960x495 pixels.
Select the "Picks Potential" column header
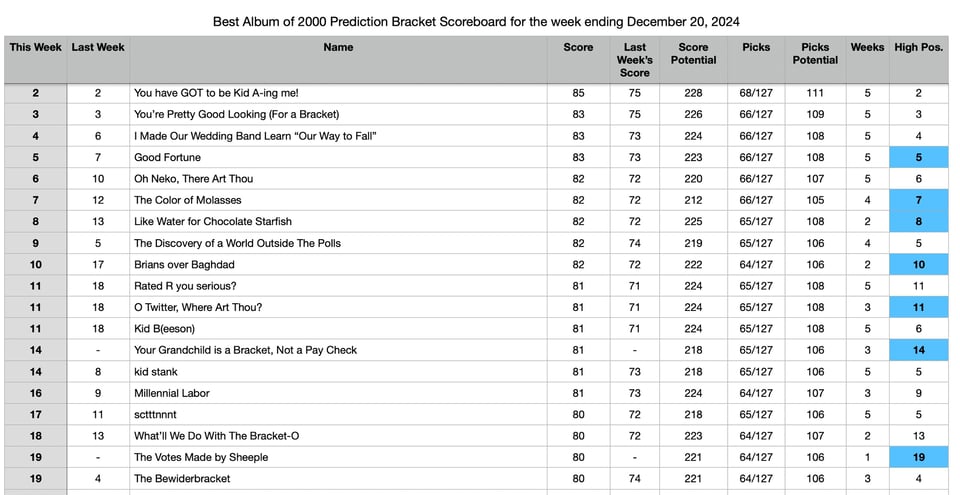[x=815, y=54]
